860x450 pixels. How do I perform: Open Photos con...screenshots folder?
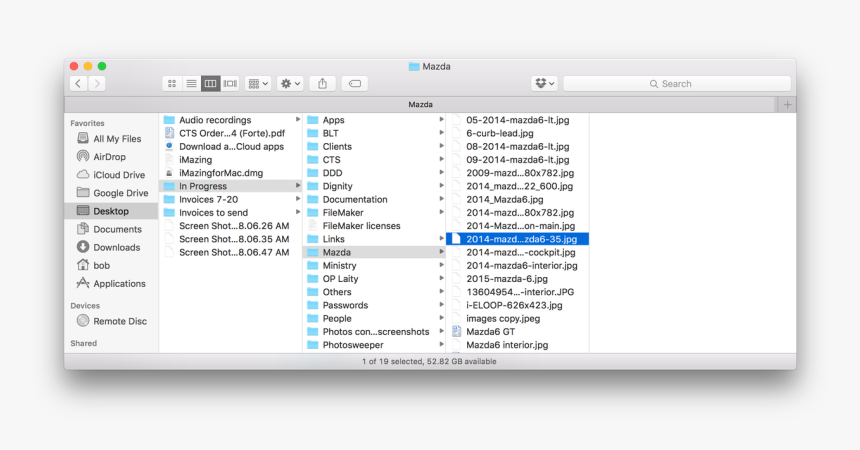[x=374, y=331]
